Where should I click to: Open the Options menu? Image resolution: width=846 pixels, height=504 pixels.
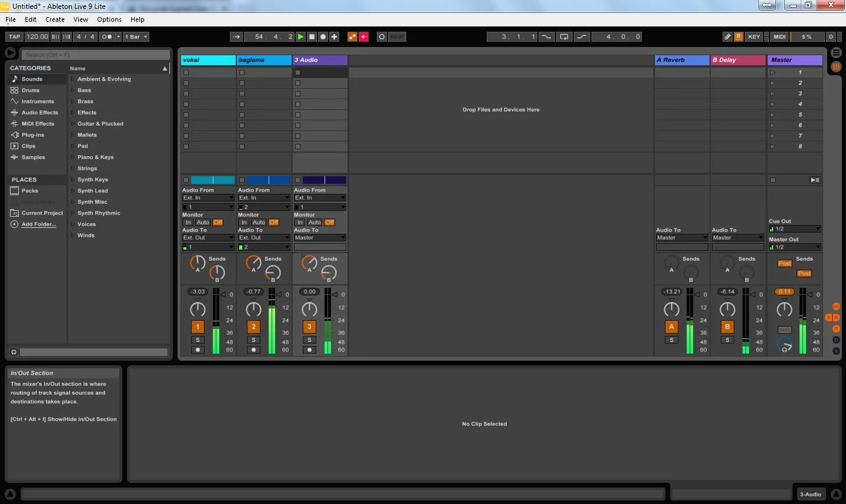tap(109, 19)
